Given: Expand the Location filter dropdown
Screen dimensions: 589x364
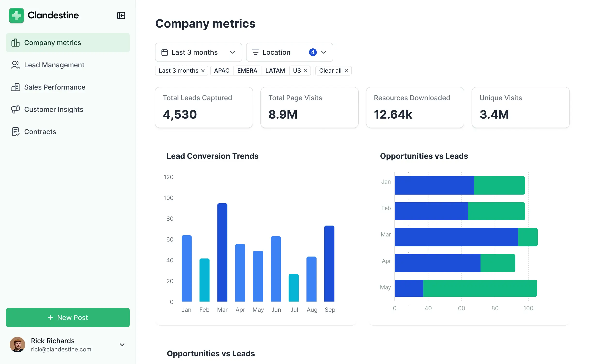Looking at the screenshot, I should tap(324, 52).
